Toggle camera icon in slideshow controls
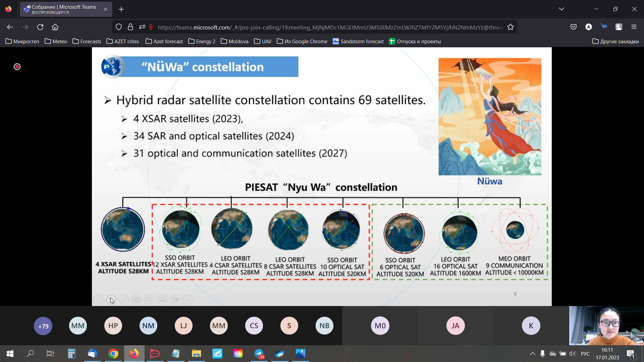 [175, 300]
